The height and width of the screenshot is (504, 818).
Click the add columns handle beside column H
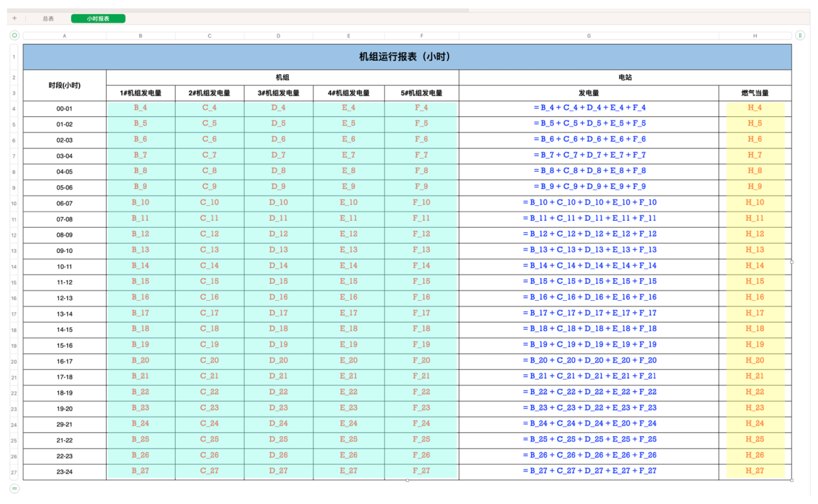coord(800,35)
